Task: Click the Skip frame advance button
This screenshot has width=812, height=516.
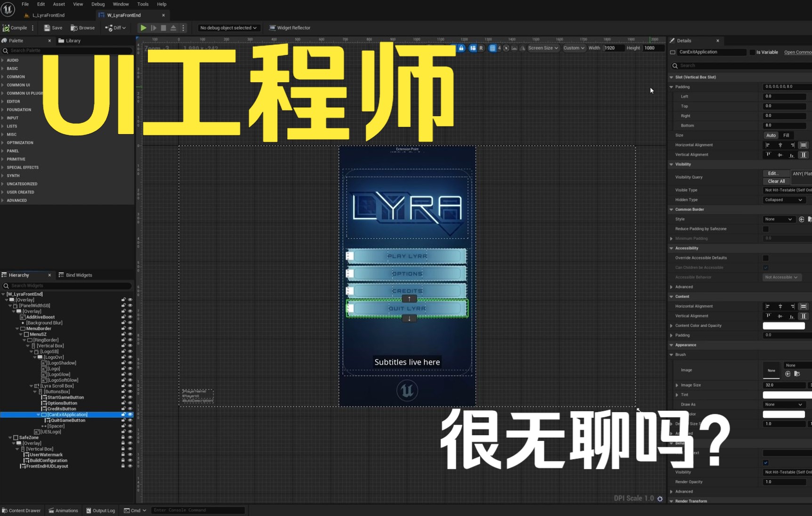Action: pyautogui.click(x=153, y=28)
